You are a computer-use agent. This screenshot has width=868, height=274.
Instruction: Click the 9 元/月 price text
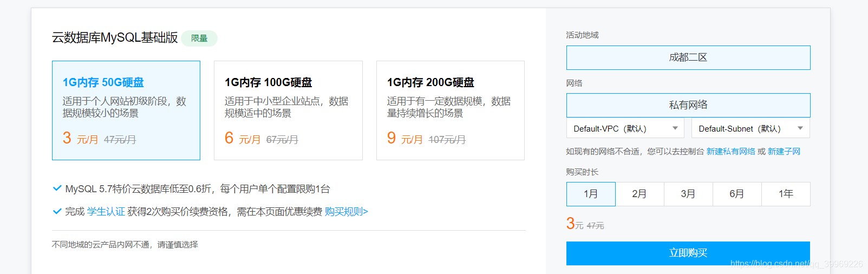[405, 139]
